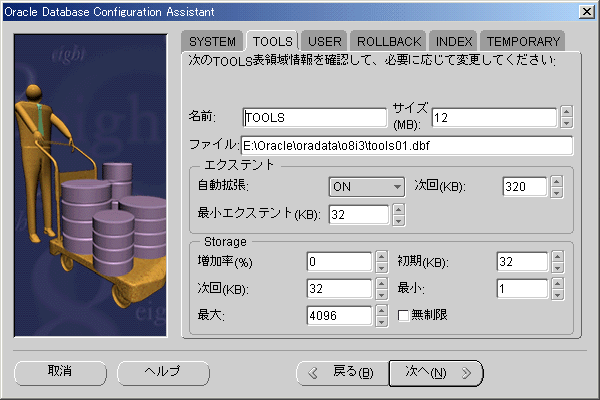Switch to the SYSTEM tab
This screenshot has width=600, height=400.
click(213, 41)
